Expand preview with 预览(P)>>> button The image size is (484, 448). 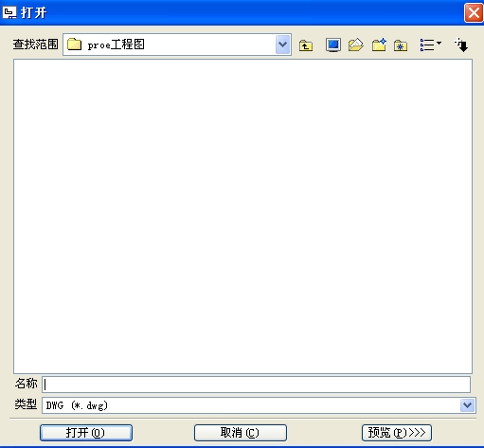[x=397, y=433]
